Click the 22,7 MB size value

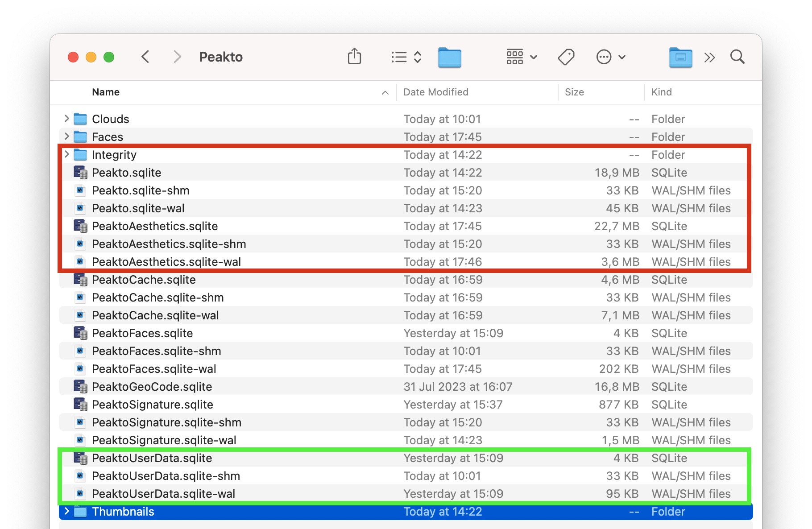[617, 226]
